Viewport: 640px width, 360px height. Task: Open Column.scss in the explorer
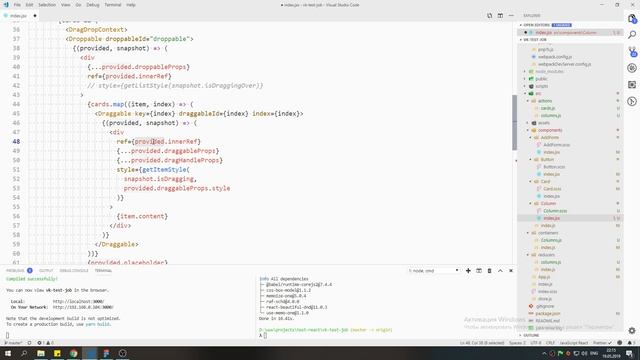[555, 211]
